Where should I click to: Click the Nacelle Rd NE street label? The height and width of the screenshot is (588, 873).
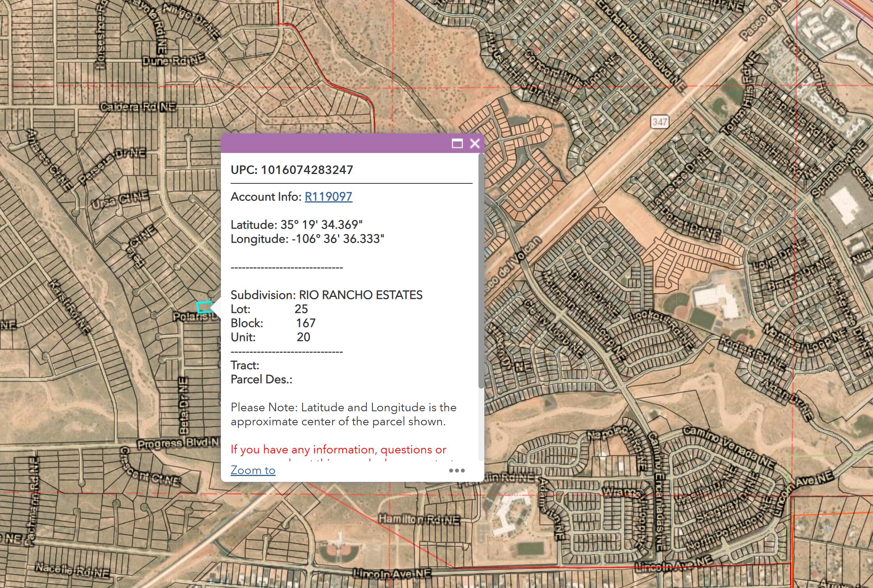pyautogui.click(x=73, y=570)
